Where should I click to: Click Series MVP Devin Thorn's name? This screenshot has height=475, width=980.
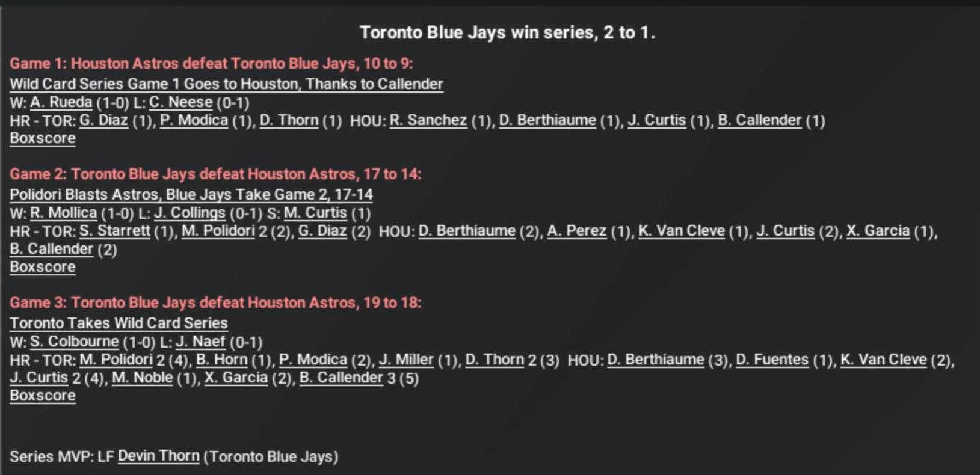158,456
